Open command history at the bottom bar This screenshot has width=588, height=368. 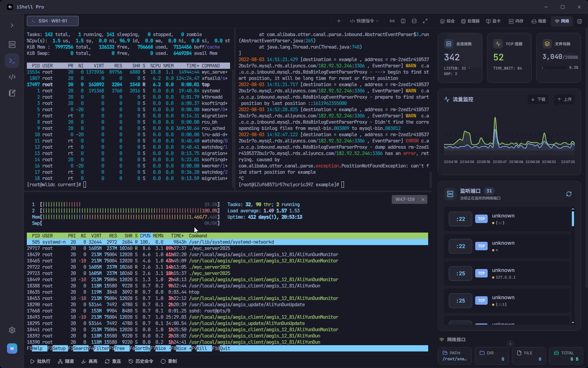(x=141, y=361)
